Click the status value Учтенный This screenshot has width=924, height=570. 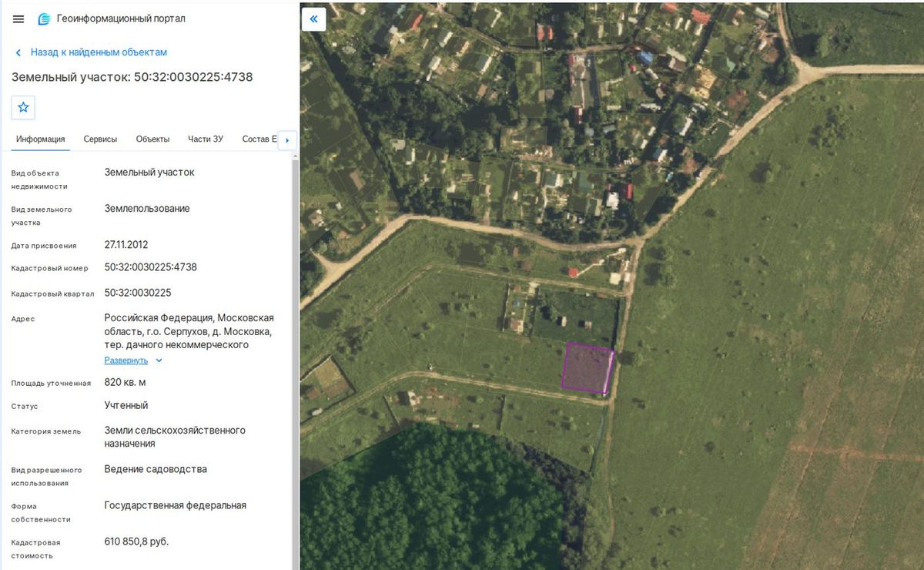pos(126,405)
